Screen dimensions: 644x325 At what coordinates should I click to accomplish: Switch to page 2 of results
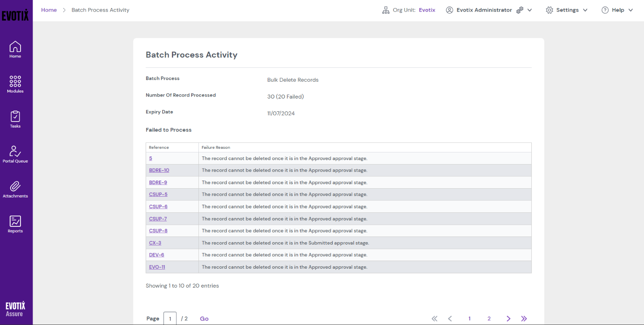pyautogui.click(x=489, y=319)
